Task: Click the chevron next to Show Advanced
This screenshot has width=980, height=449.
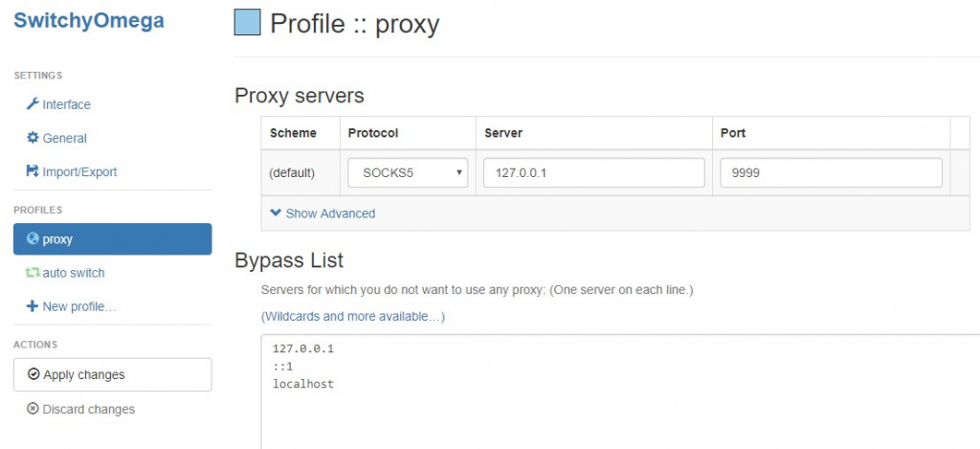Action: point(276,213)
